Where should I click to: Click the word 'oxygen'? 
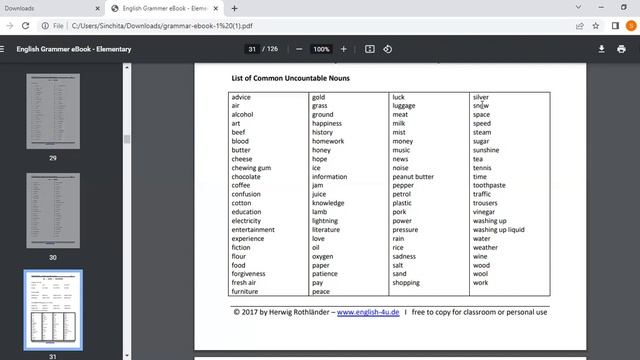(x=322, y=256)
